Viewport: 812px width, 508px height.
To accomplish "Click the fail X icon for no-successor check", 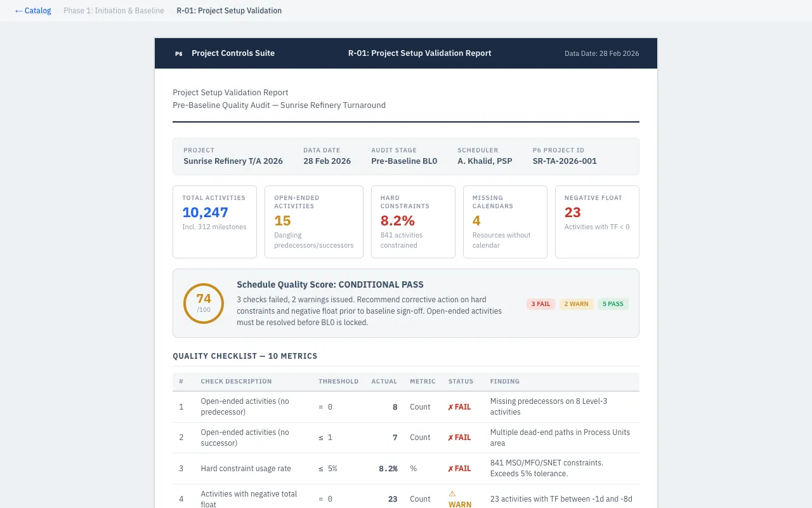I will coord(450,438).
